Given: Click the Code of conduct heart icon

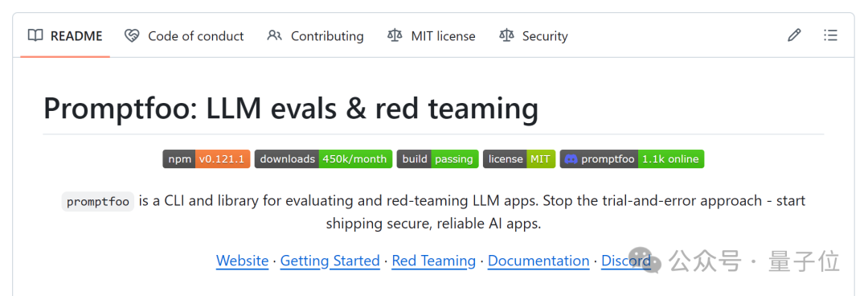Looking at the screenshot, I should (x=132, y=36).
